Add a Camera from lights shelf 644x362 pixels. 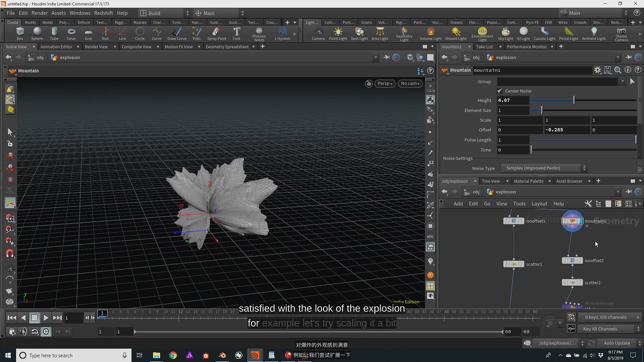point(318,34)
